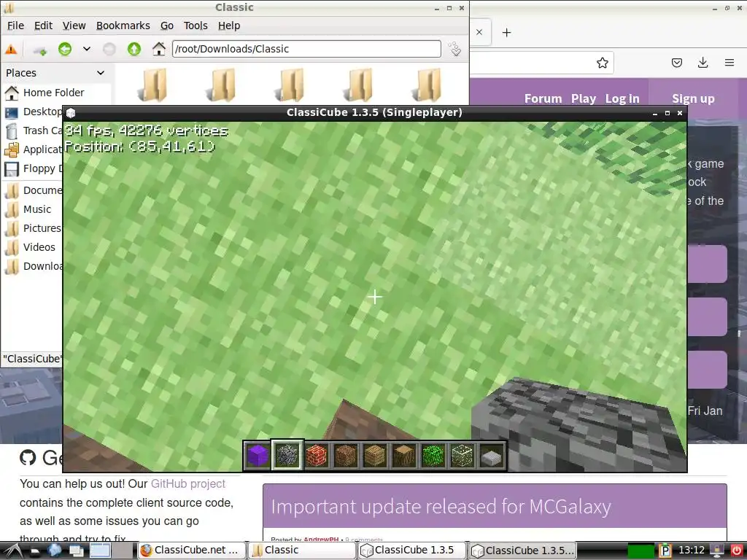Open Desktop in the Places list
The height and width of the screenshot is (560, 747).
[34, 112]
